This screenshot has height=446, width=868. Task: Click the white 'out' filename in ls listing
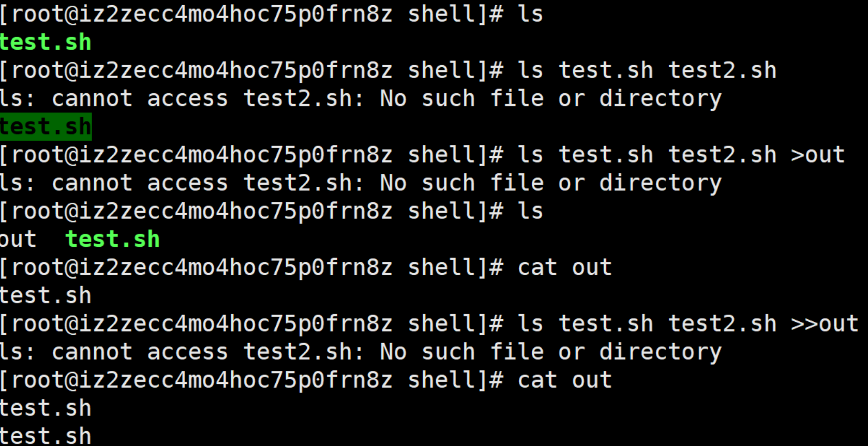coord(18,240)
